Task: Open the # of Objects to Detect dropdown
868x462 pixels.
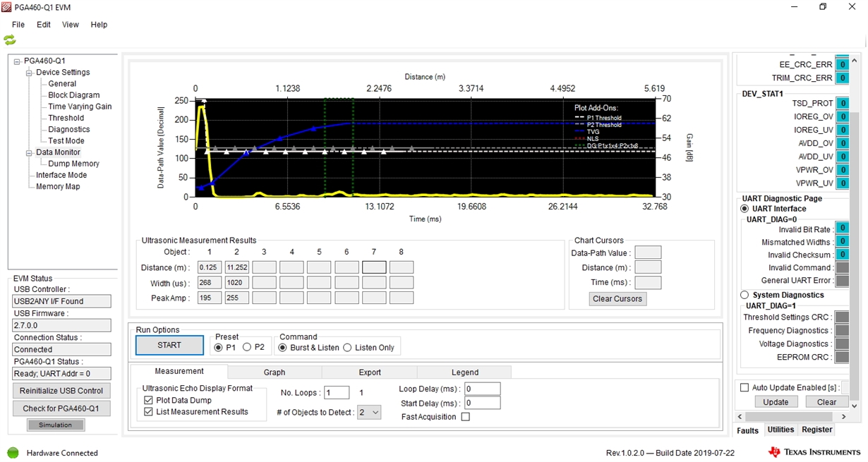Action: [369, 412]
